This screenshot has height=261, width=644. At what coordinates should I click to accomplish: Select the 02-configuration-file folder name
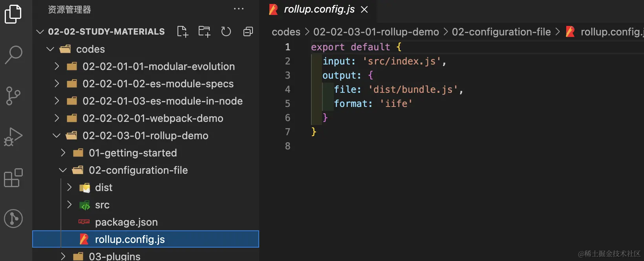tap(138, 170)
